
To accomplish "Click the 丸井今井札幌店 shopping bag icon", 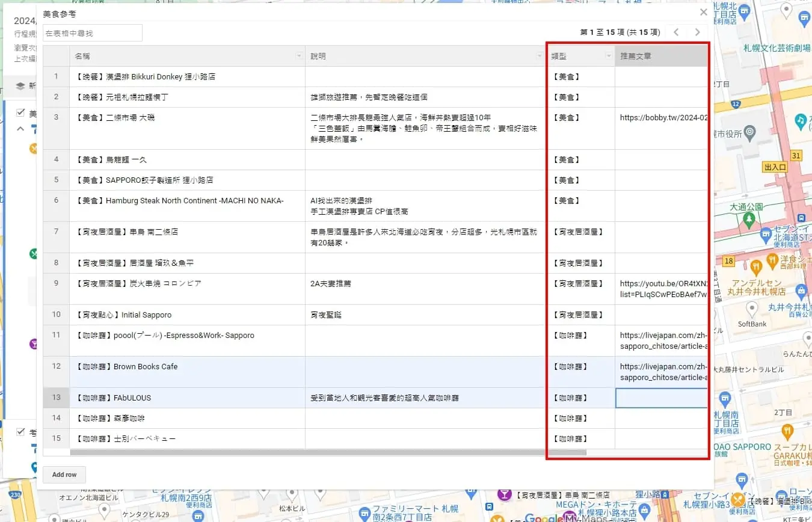I will 801,291.
